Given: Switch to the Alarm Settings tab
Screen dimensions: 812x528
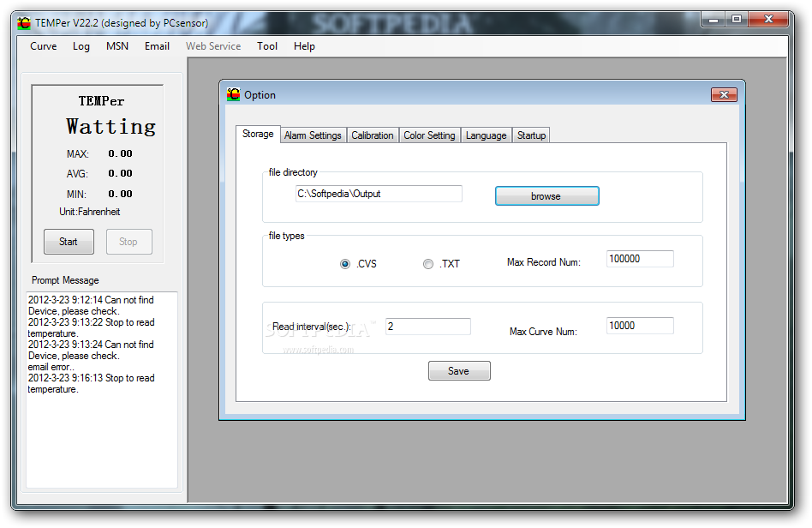Looking at the screenshot, I should tap(313, 135).
